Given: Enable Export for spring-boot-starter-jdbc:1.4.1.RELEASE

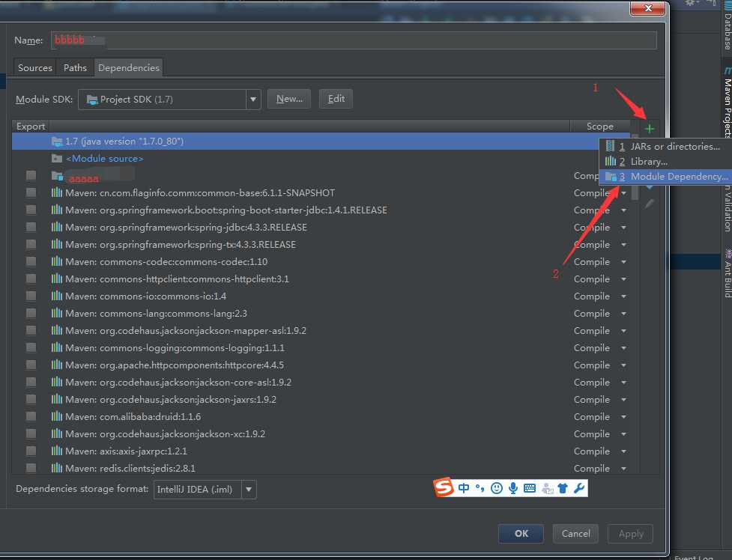Looking at the screenshot, I should [31, 210].
